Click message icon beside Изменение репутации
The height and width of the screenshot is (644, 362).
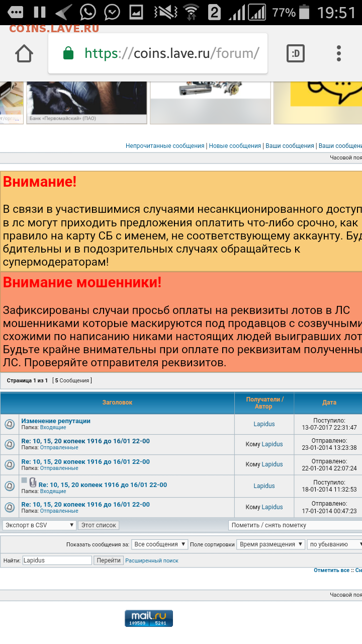pyautogui.click(x=10, y=424)
